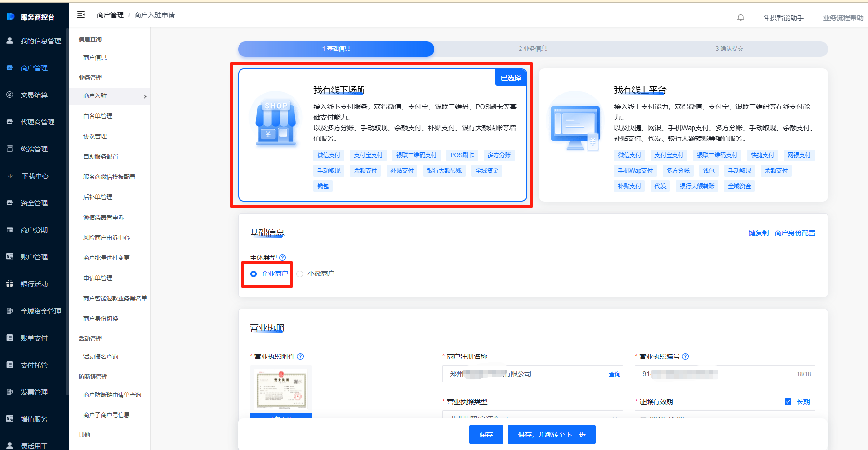Viewport: 868px width, 450px height.
Task: Switch to step 2 业务信息
Action: [x=533, y=49]
